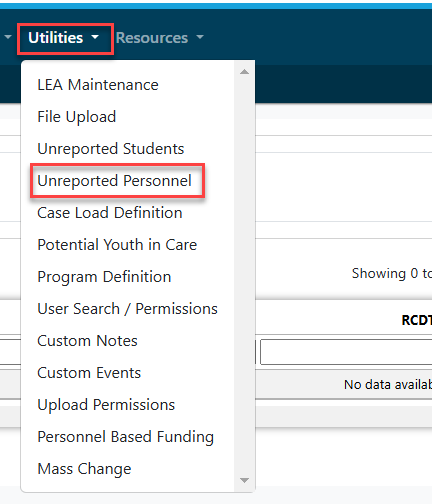Click the filter input under RCDT column

click(346, 352)
